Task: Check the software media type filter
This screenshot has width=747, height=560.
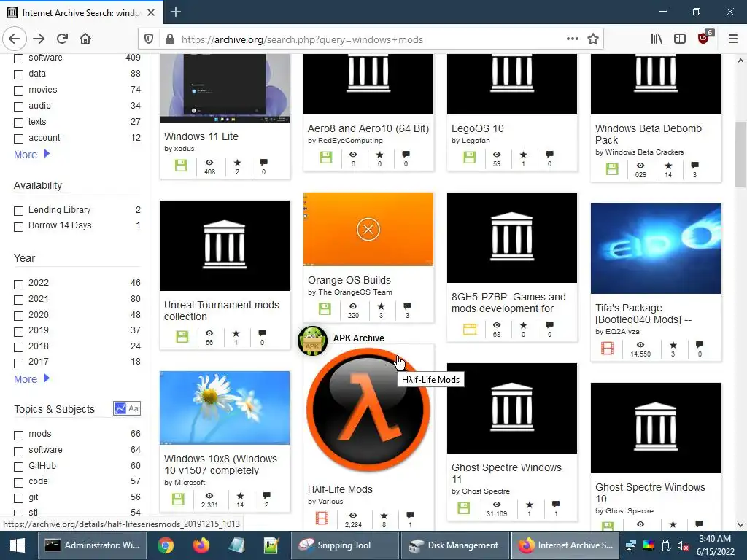Action: coord(18,58)
